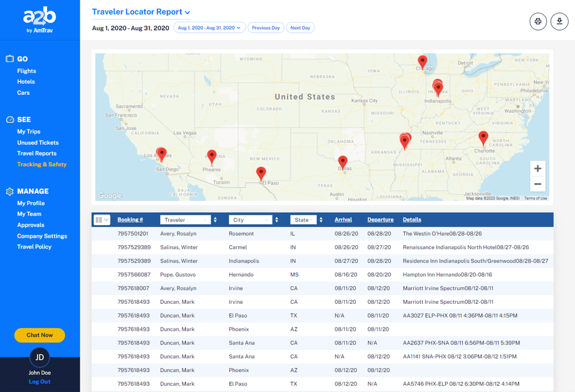Click the Chicago map pin

(x=422, y=62)
